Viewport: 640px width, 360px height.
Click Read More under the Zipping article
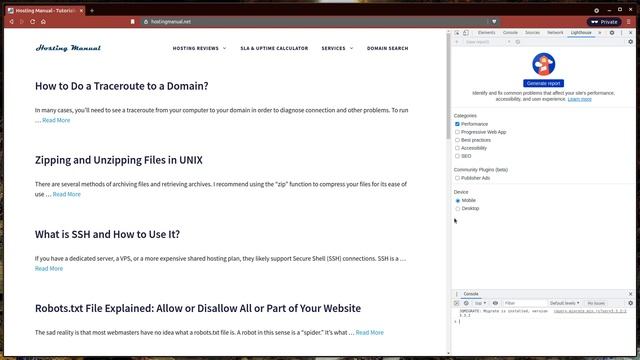(x=67, y=194)
